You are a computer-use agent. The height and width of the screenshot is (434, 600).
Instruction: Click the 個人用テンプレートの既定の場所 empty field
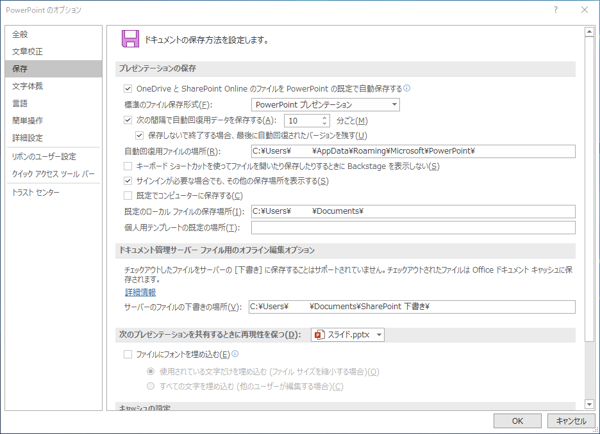413,228
